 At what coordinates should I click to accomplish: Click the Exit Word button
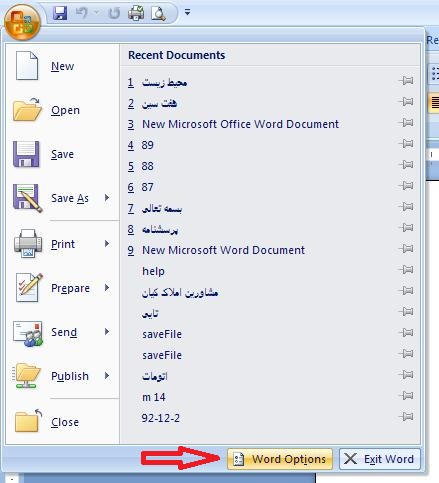tap(380, 459)
